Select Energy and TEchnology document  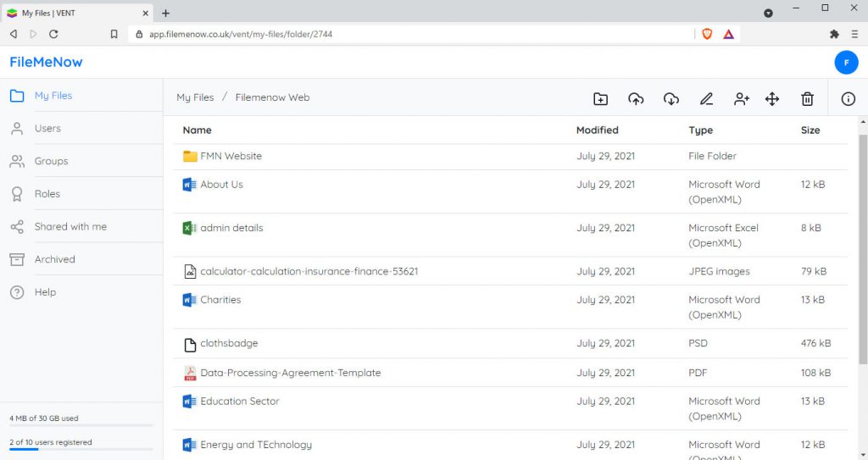tap(256, 445)
